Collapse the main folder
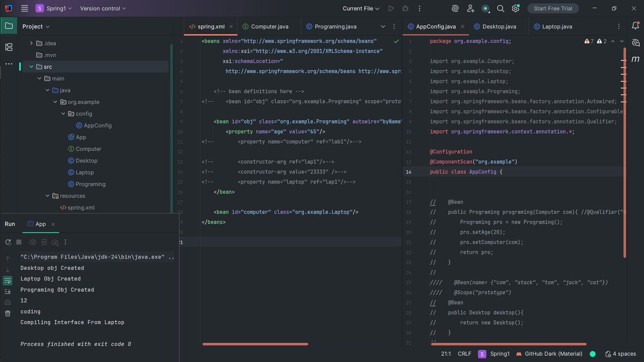The height and width of the screenshot is (362, 644). click(39, 78)
